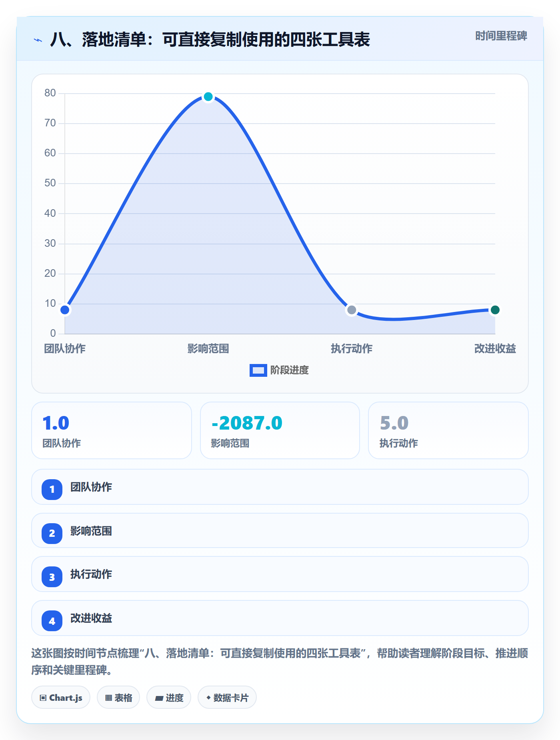This screenshot has width=560, height=740.
Task: Open the 5.0 执行动作 data card
Action: point(448,430)
